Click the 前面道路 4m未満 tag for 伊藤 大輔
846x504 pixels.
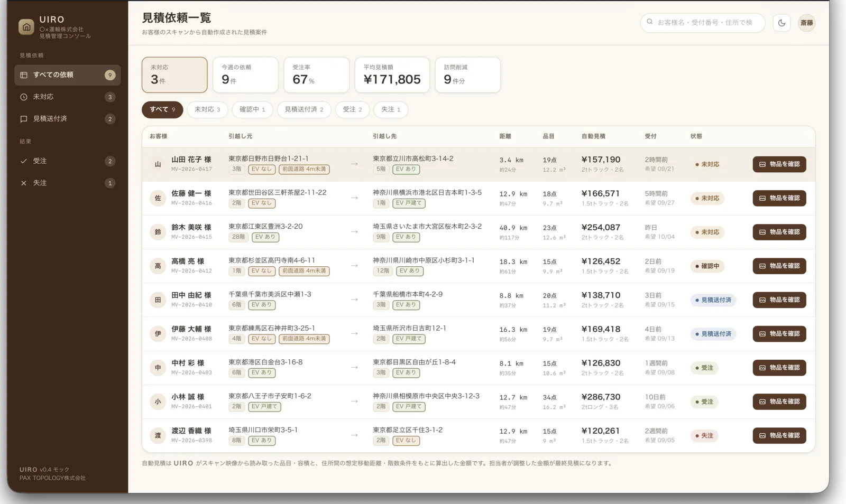(304, 339)
